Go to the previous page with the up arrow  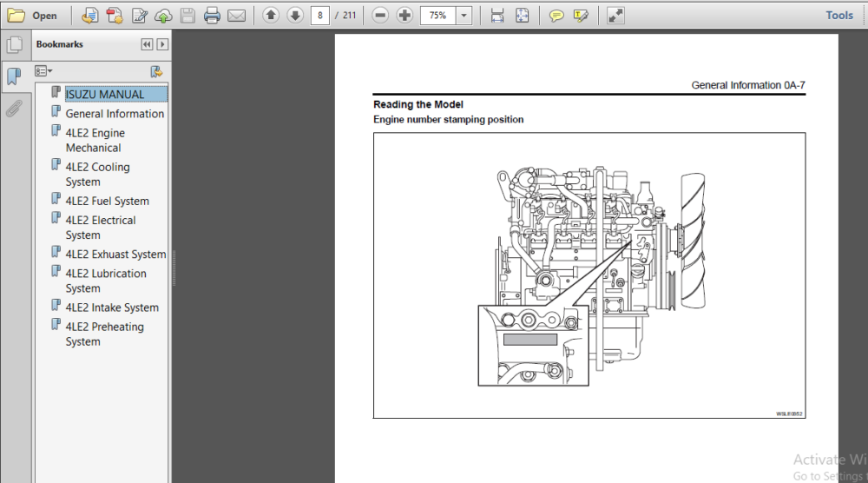pyautogui.click(x=271, y=16)
